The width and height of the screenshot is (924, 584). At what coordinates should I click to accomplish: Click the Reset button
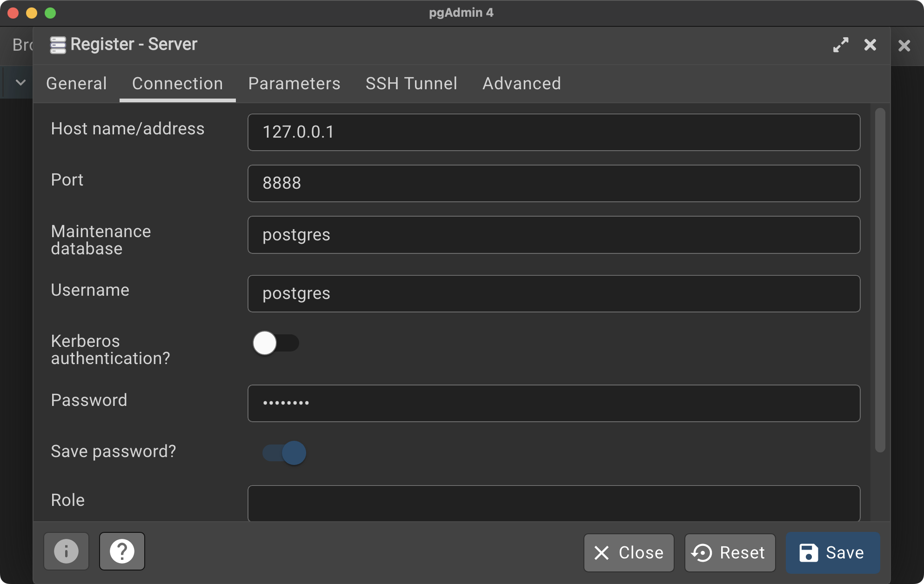tap(730, 552)
